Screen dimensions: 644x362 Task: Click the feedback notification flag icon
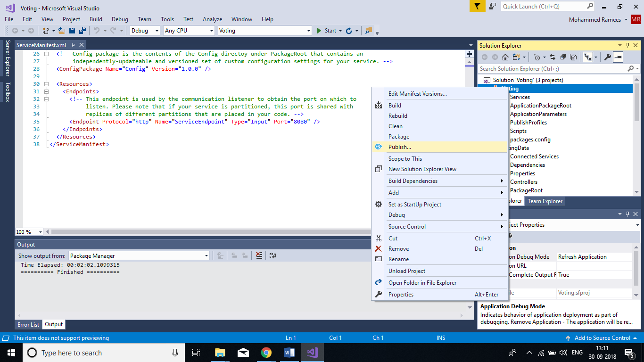(477, 7)
